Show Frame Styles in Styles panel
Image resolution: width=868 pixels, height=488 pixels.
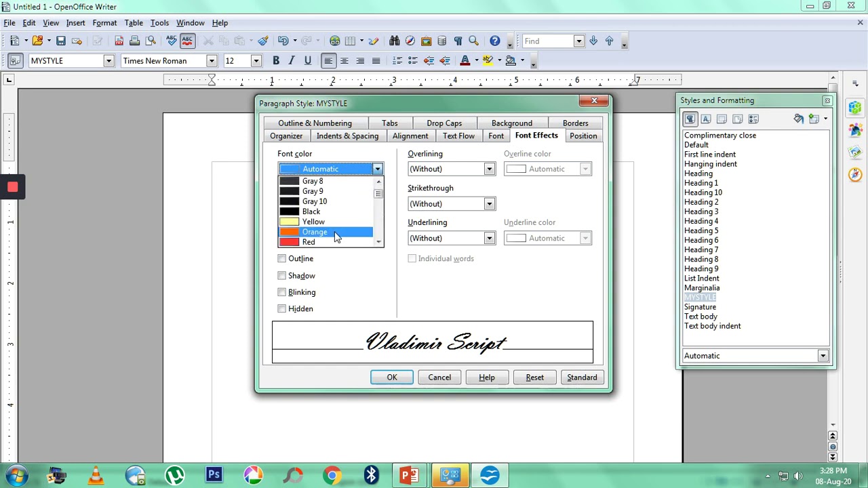(x=722, y=119)
